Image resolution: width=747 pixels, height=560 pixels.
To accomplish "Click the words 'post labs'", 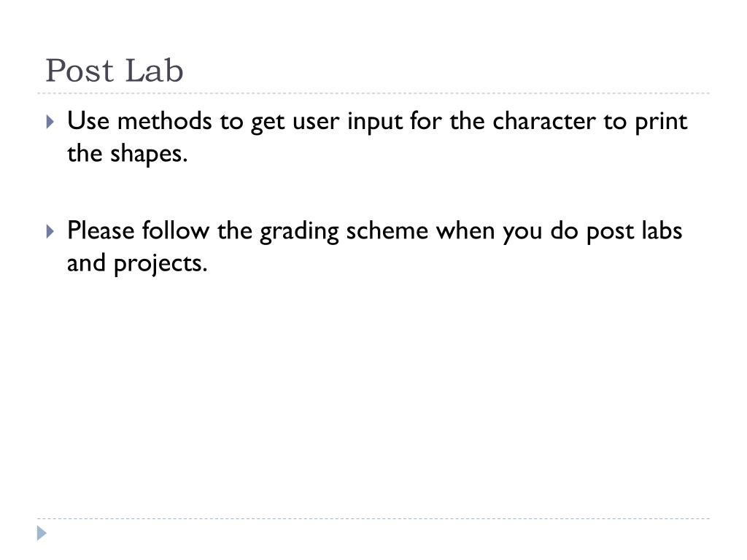I will [x=635, y=231].
